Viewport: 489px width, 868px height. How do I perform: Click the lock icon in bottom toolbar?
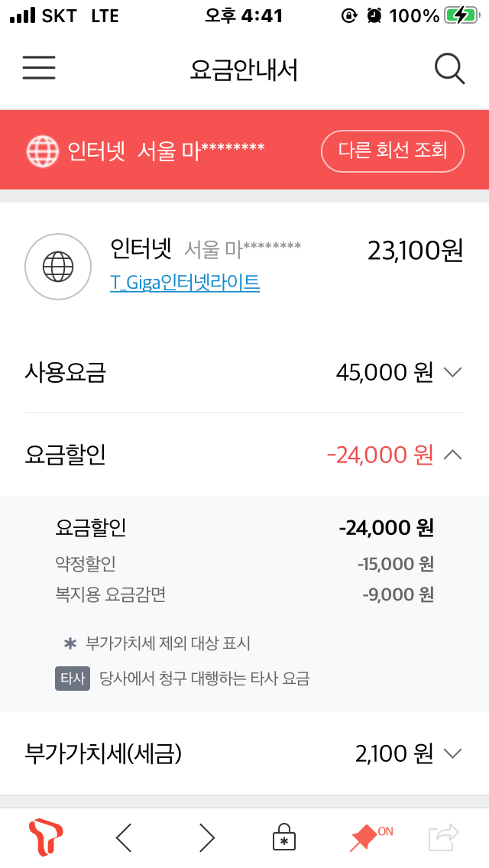(283, 837)
